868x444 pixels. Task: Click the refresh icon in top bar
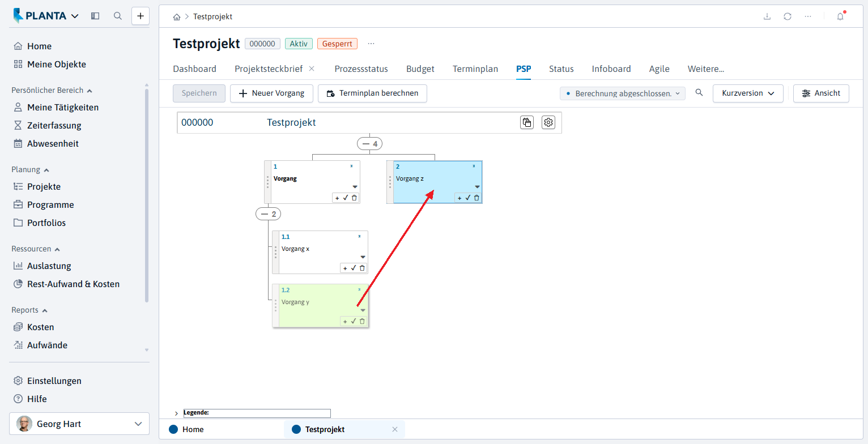pos(788,16)
